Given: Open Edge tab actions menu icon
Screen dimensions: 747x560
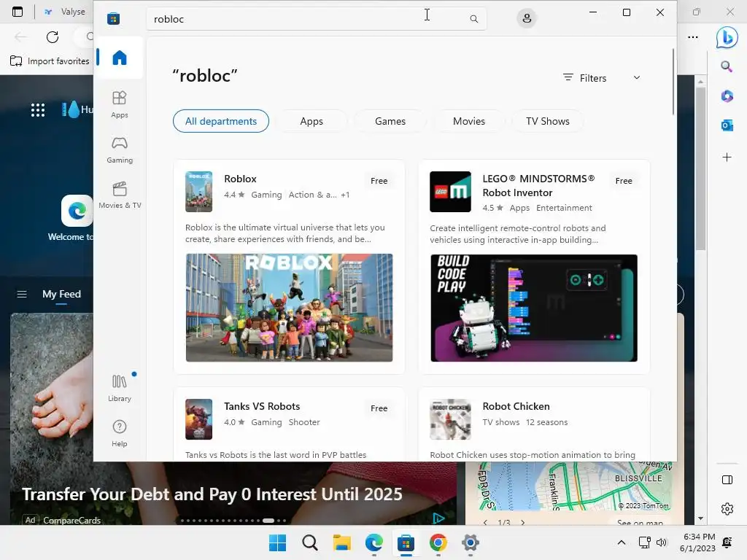Looking at the screenshot, I should pos(18,12).
